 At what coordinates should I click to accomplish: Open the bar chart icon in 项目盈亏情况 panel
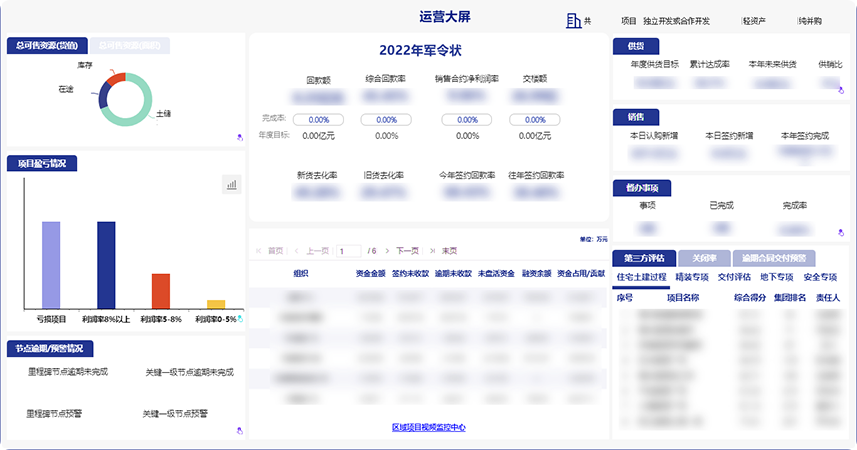[232, 184]
